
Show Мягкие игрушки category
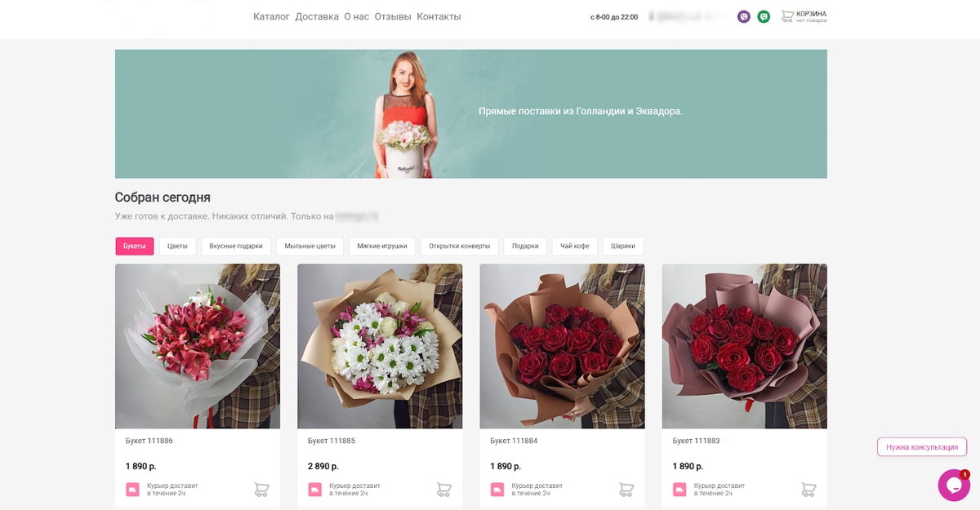[382, 246]
